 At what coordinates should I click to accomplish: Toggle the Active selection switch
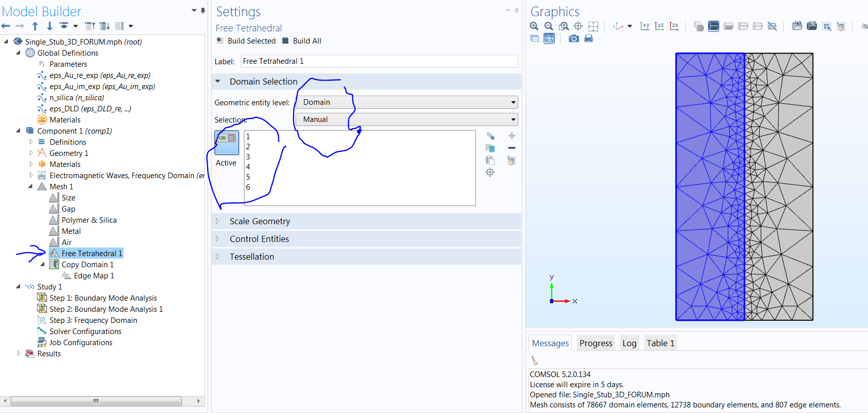pyautogui.click(x=227, y=143)
